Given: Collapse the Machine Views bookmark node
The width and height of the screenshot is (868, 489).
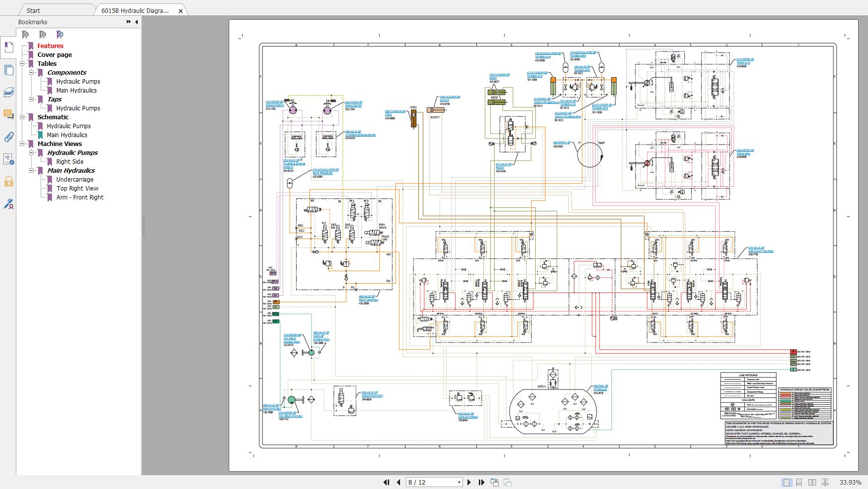Looking at the screenshot, I should tap(22, 144).
